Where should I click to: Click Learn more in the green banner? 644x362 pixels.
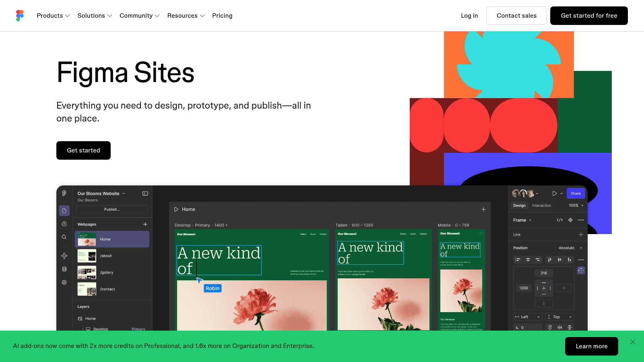click(x=591, y=346)
